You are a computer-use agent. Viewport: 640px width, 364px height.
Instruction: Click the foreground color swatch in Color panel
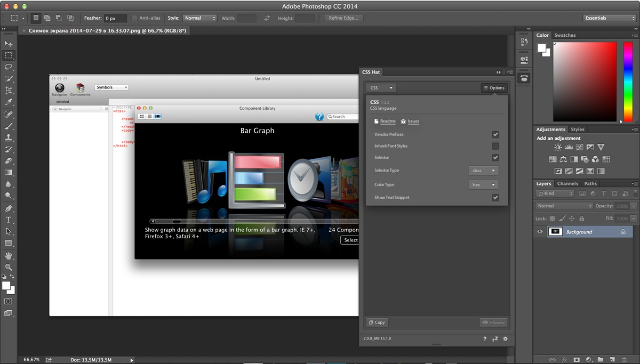541,48
